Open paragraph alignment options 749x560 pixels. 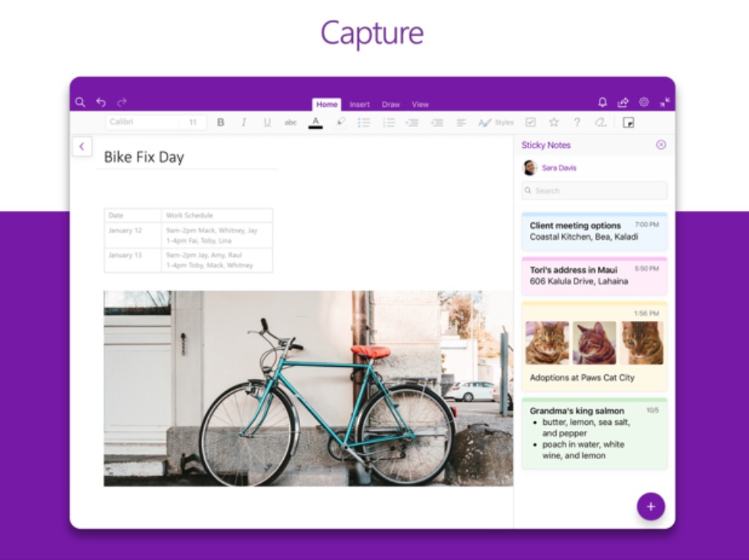pyautogui.click(x=461, y=123)
